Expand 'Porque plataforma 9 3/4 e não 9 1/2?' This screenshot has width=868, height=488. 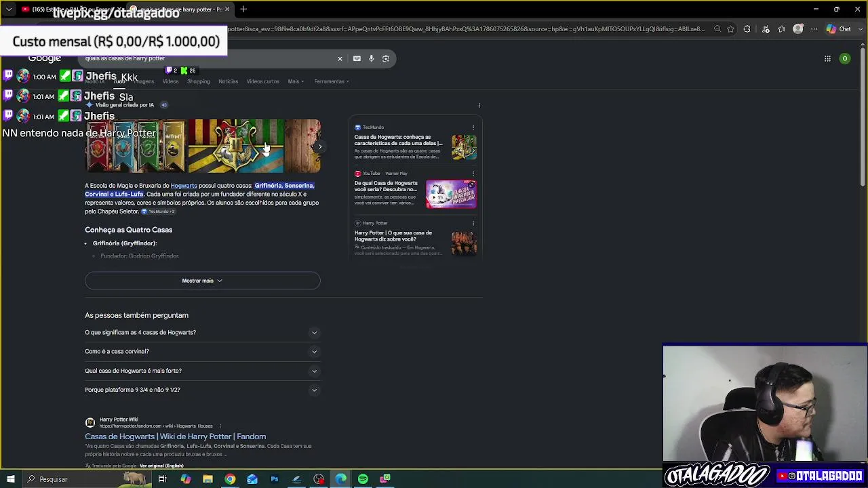click(202, 390)
